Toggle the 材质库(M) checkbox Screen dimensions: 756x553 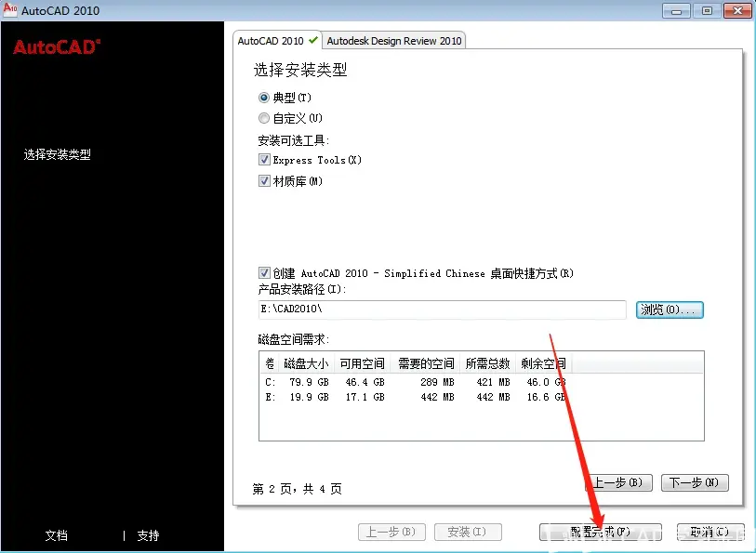click(264, 181)
